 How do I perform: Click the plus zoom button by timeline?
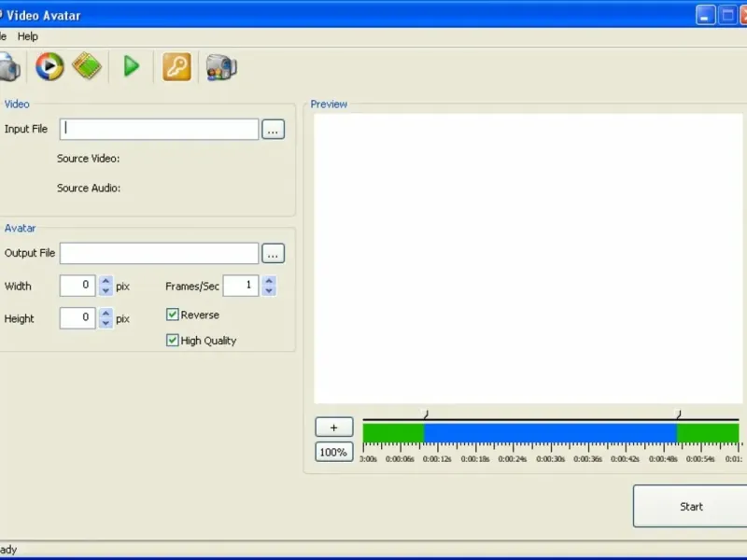pyautogui.click(x=334, y=427)
